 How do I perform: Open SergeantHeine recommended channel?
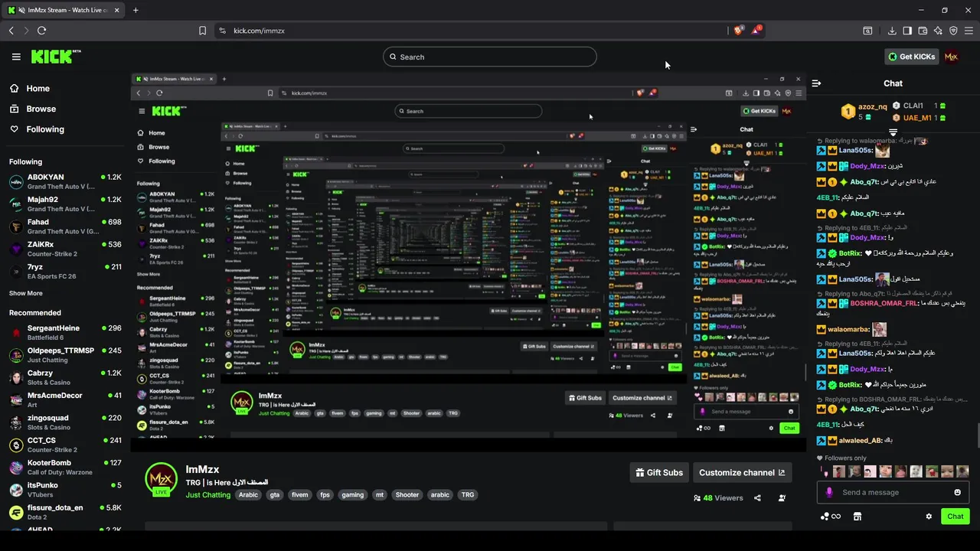[x=65, y=332]
